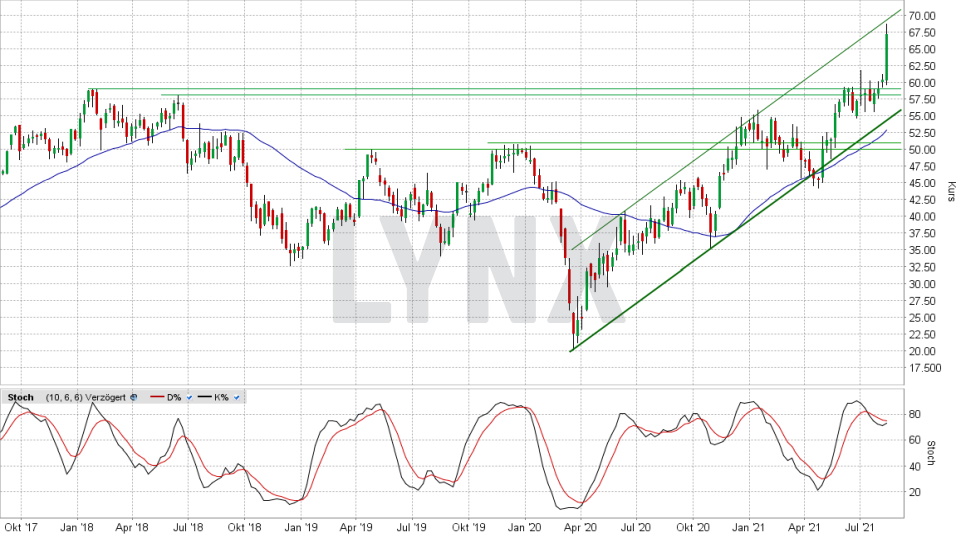Click the Okt '19 date label
This screenshot has height=540, width=960.
click(x=468, y=527)
